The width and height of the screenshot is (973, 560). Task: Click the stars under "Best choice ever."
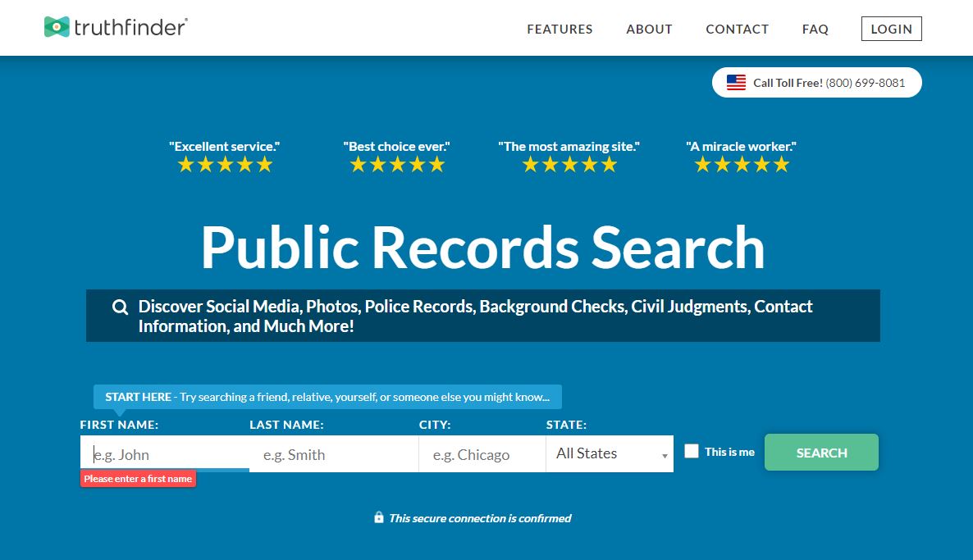tap(397, 164)
